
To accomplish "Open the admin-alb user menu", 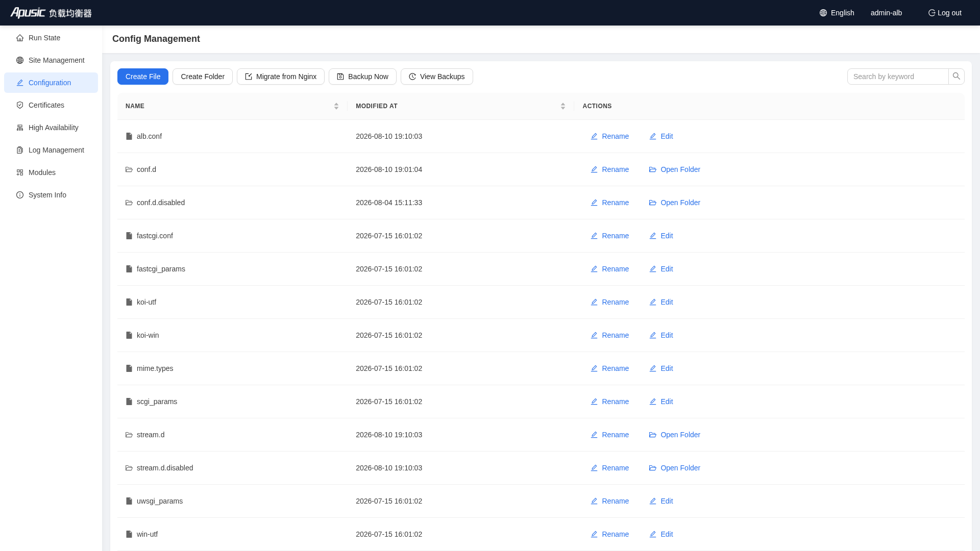I will click(x=886, y=13).
